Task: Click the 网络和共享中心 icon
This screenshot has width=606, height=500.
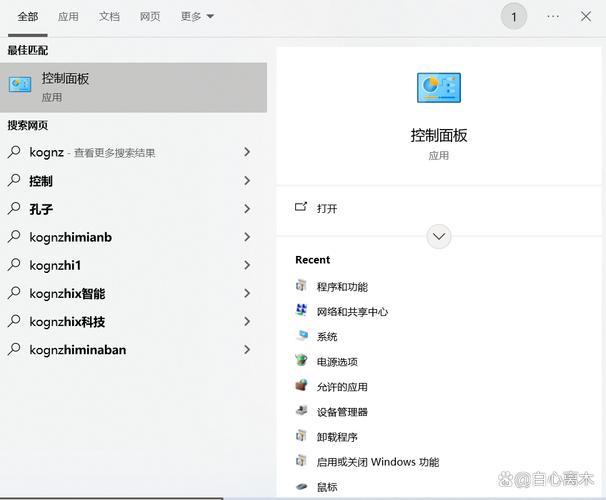Action: 301,310
